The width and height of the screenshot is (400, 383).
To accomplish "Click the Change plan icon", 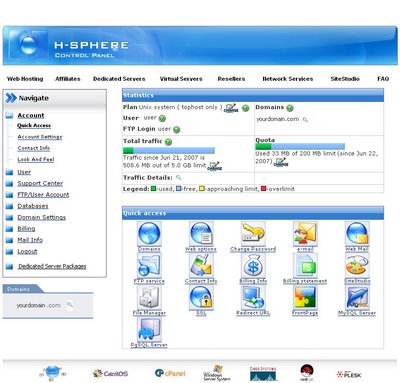I will (231, 108).
